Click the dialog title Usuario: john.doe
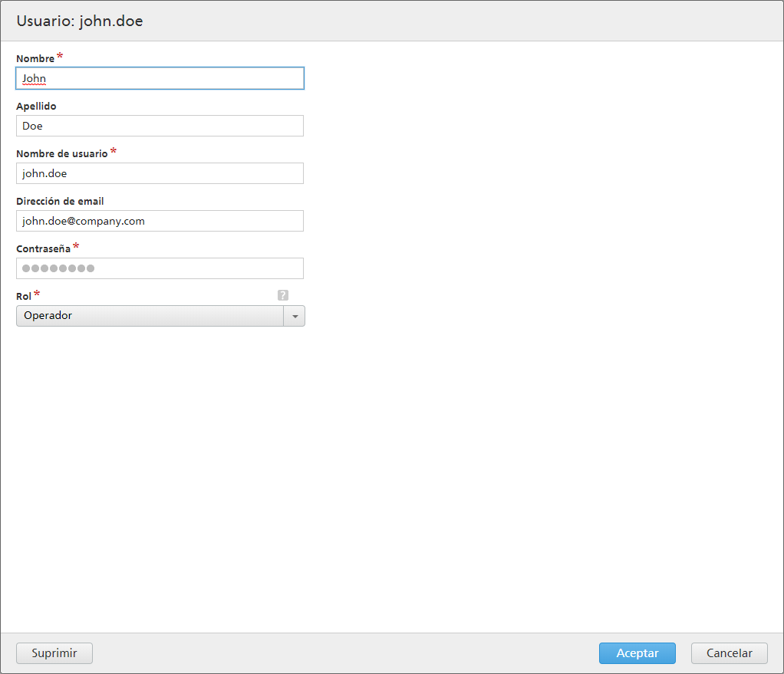The height and width of the screenshot is (674, 784). coord(80,21)
